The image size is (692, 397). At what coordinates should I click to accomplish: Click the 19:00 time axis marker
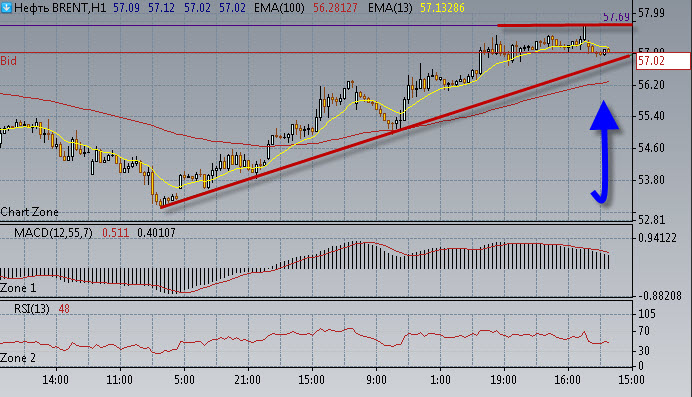(x=504, y=380)
